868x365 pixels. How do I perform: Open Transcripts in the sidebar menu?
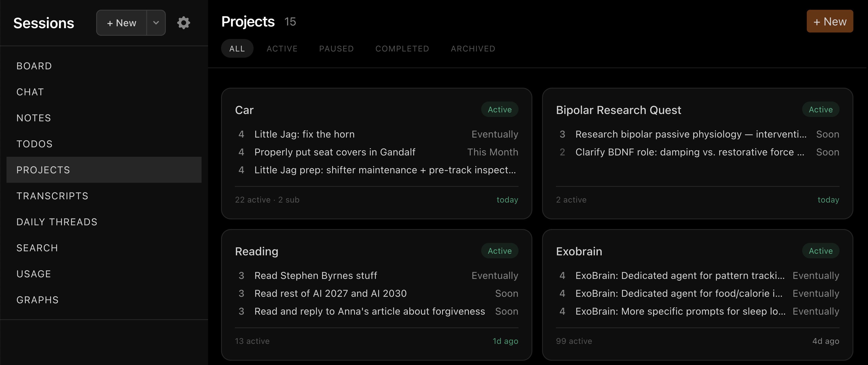click(x=53, y=196)
